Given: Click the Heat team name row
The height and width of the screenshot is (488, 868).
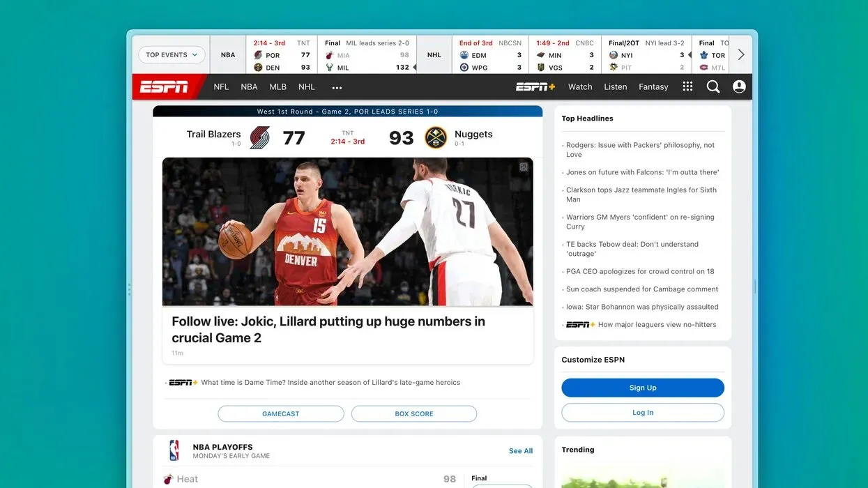Looking at the screenshot, I should (x=188, y=479).
